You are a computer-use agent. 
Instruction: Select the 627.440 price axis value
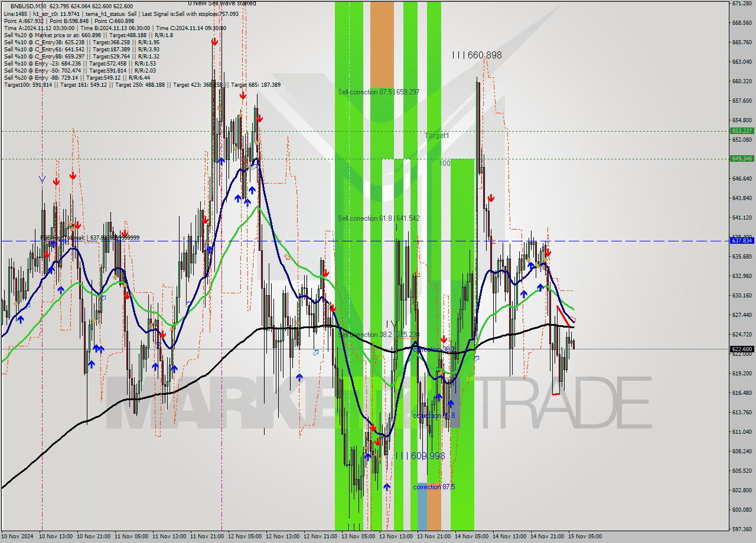point(742,315)
